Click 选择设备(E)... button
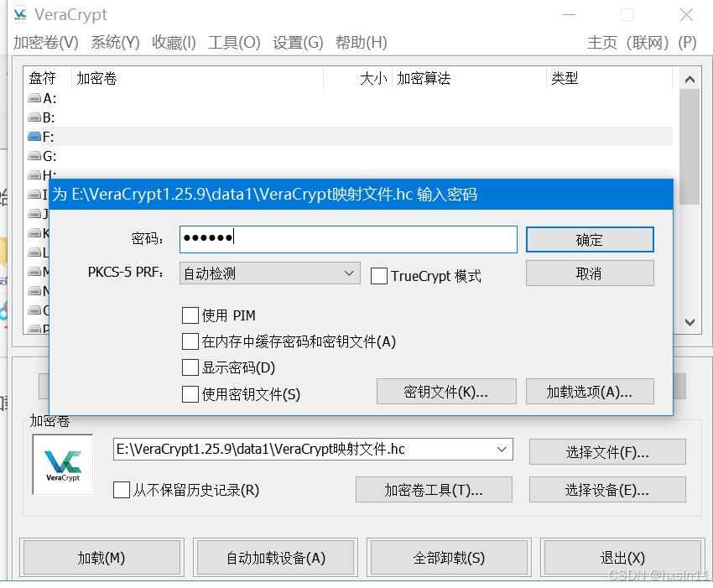 tap(607, 490)
